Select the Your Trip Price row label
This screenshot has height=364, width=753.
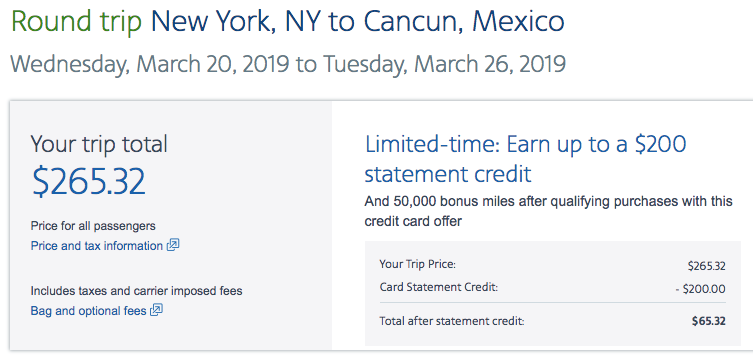tap(417, 265)
